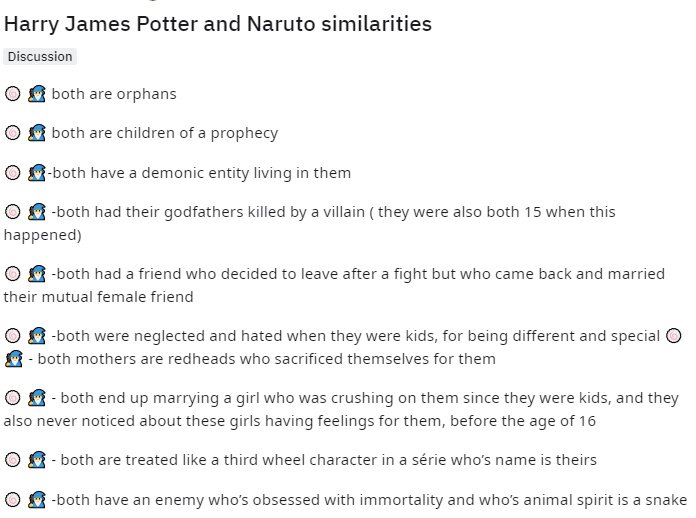The width and height of the screenshot is (696, 518).
Task: Click the blue-haired emoji before "children of a prophecy"
Action: (37, 133)
